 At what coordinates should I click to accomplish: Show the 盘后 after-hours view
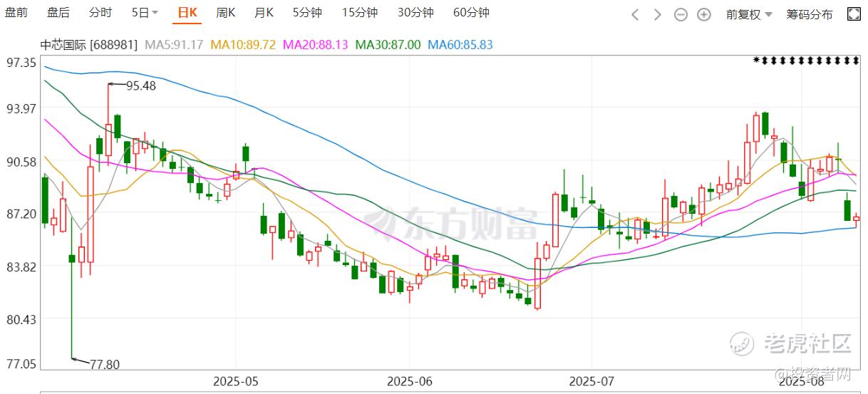coord(58,13)
